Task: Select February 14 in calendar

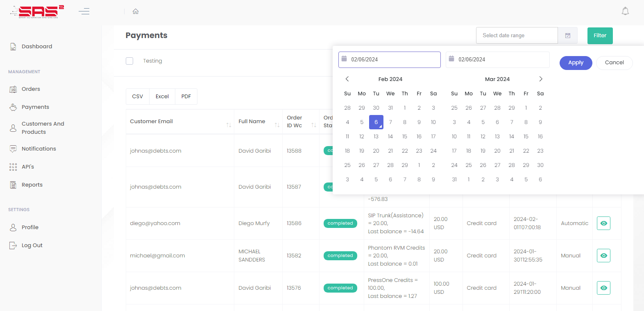Action: 390,137
